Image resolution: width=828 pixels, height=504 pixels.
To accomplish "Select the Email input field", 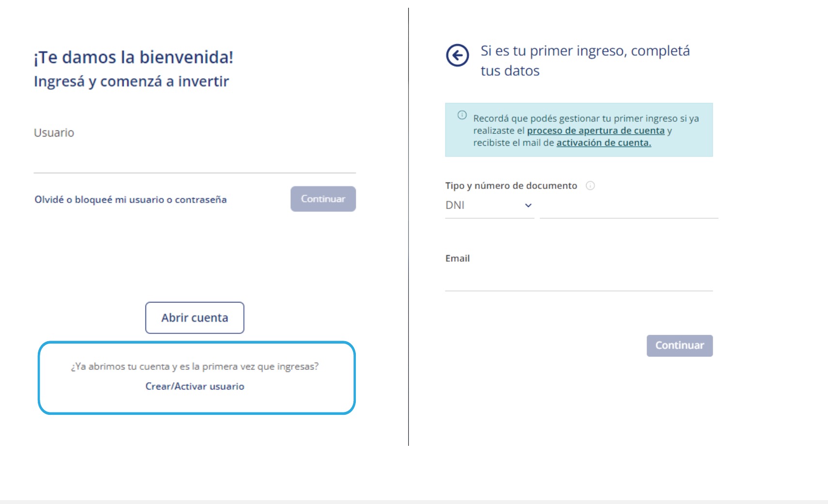I will [x=579, y=280].
